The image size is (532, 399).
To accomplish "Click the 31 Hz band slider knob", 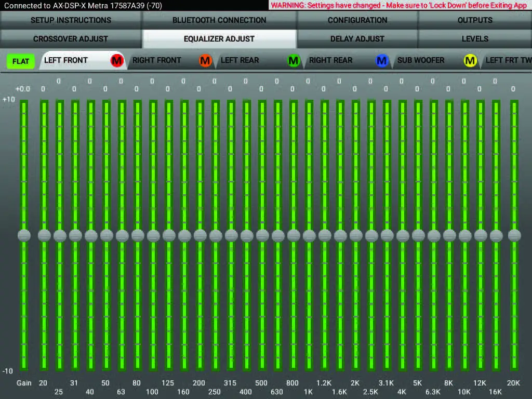I will tap(76, 235).
